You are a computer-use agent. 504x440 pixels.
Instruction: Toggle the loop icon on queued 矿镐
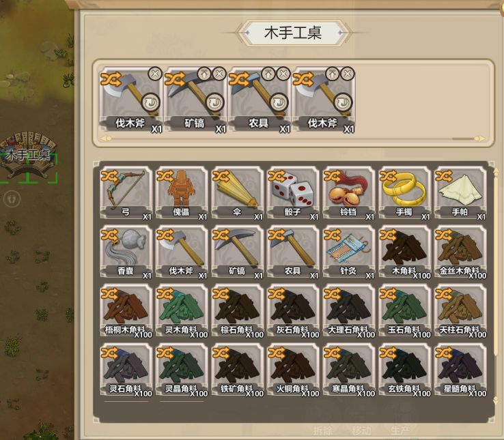click(214, 103)
